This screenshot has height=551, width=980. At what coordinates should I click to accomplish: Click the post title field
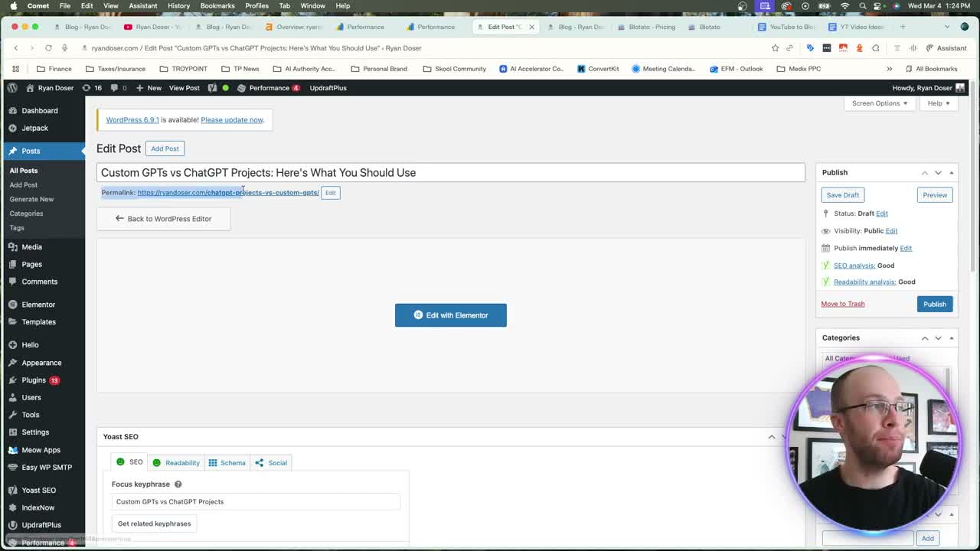point(451,173)
